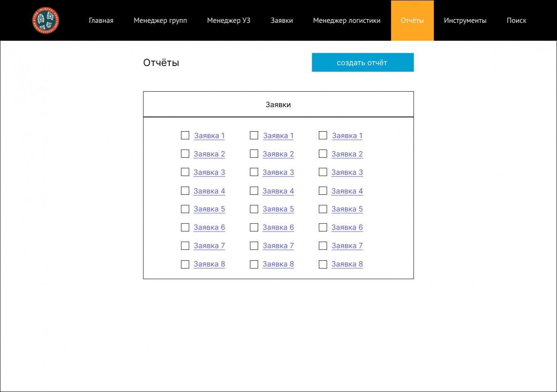The width and height of the screenshot is (557, 392).
Task: Select the highlighted Отчёты nav tab
Action: [412, 20]
